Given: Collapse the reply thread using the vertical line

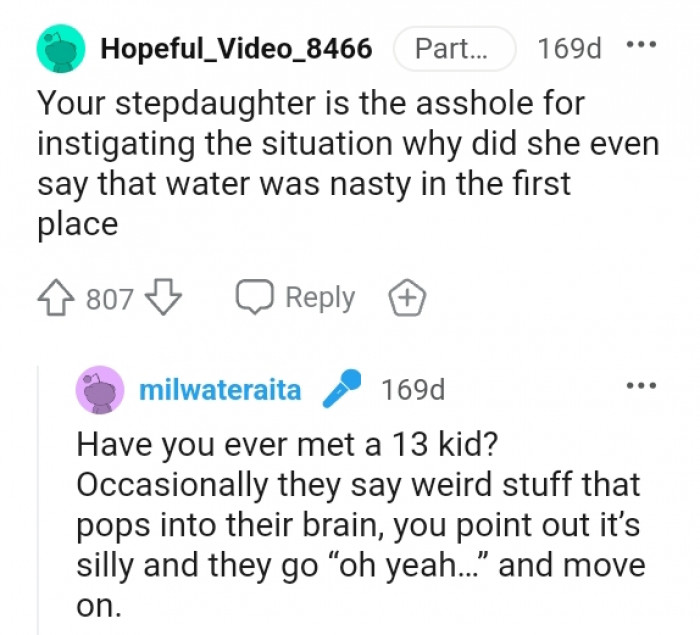Looking at the screenshot, I should tap(39, 500).
